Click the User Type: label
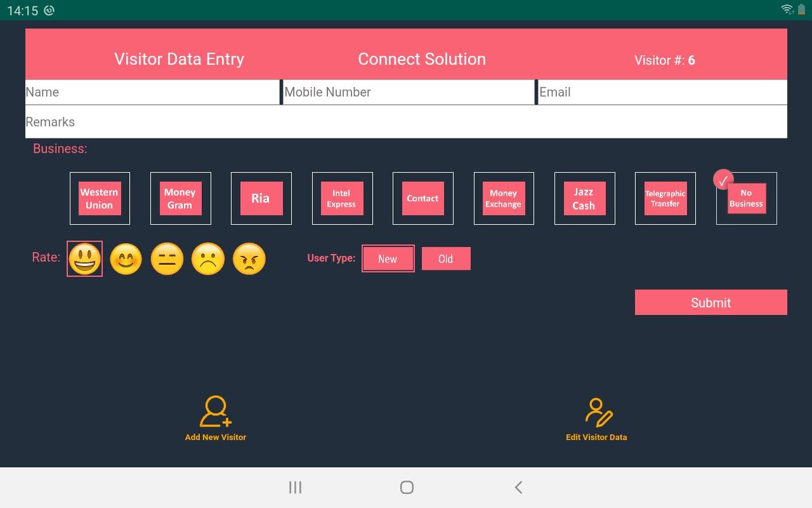 tap(331, 258)
